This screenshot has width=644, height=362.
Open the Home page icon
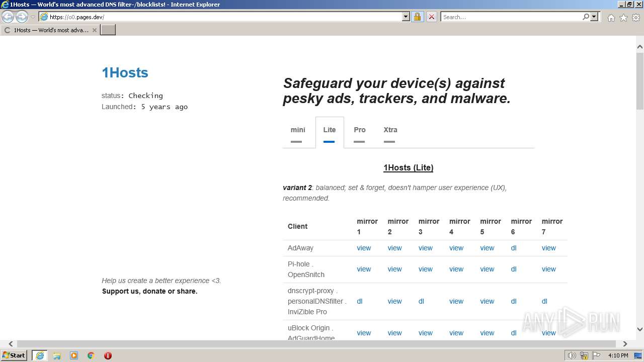pyautogui.click(x=611, y=18)
